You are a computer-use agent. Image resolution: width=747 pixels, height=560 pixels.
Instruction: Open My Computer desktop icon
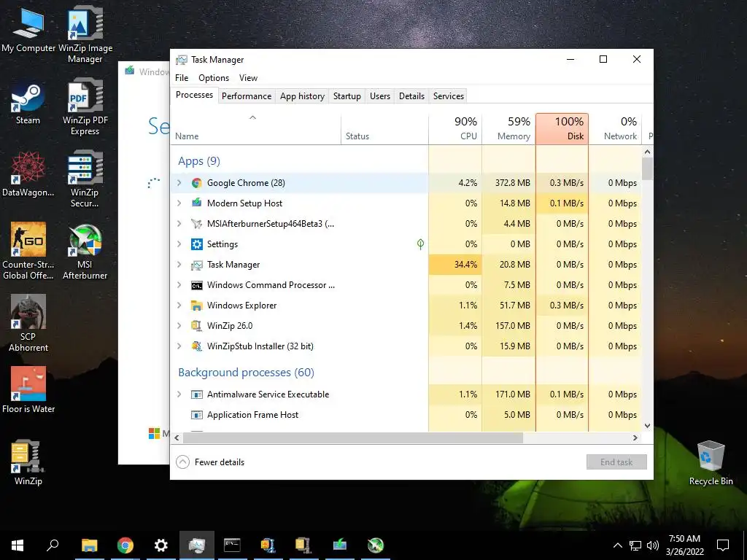28,30
